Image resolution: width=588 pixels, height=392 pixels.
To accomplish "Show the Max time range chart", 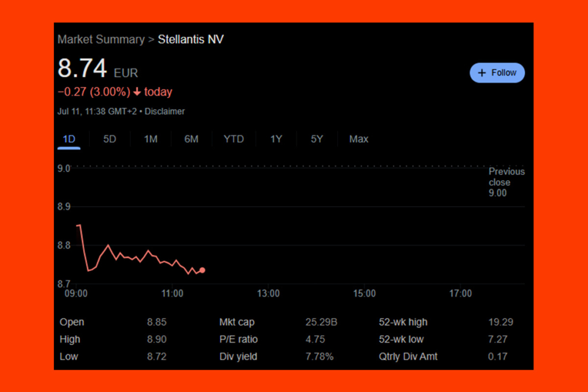I will click(359, 139).
